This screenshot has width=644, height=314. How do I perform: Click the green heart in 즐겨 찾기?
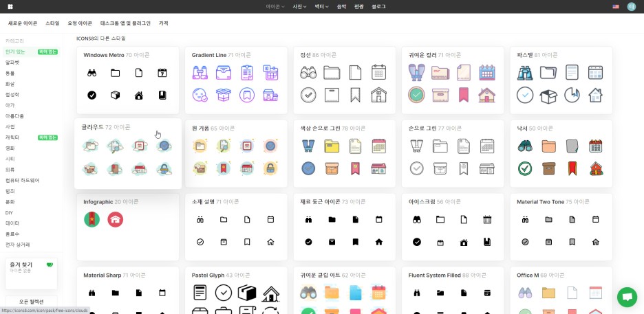coord(50,265)
